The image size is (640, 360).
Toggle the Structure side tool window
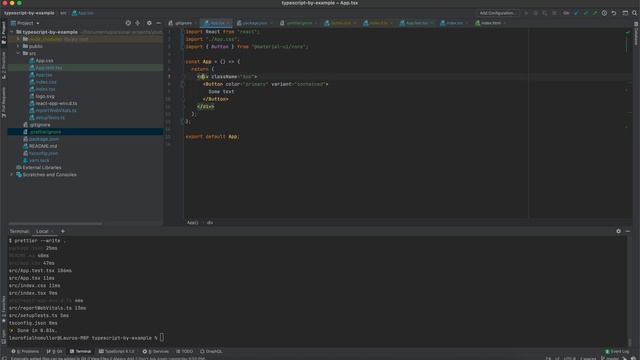point(4,65)
